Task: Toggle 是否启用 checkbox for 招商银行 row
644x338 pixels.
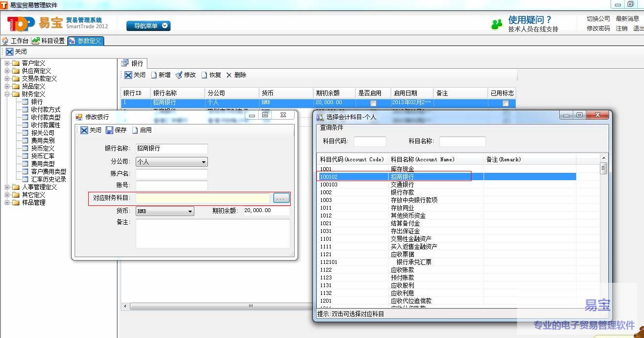Action: (x=373, y=103)
